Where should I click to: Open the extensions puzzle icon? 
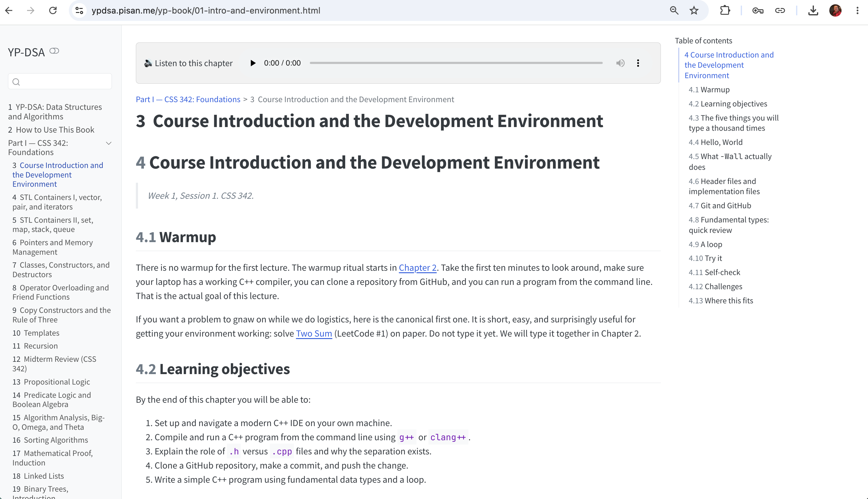tap(725, 10)
